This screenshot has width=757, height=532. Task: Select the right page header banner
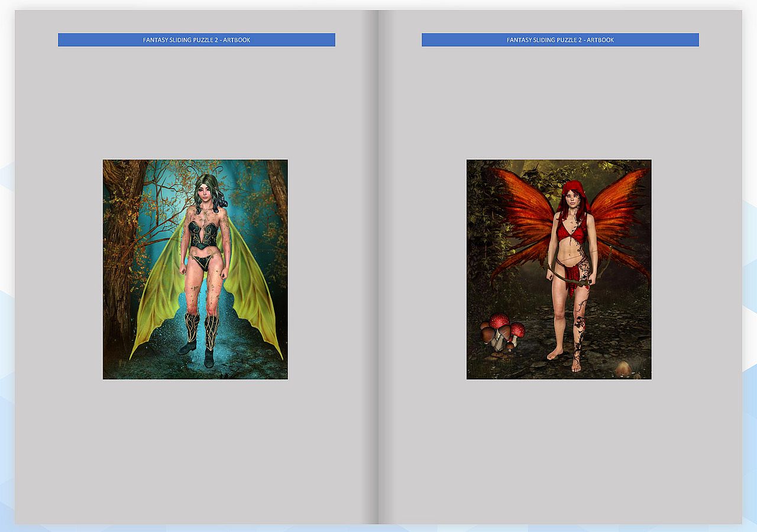pos(560,40)
